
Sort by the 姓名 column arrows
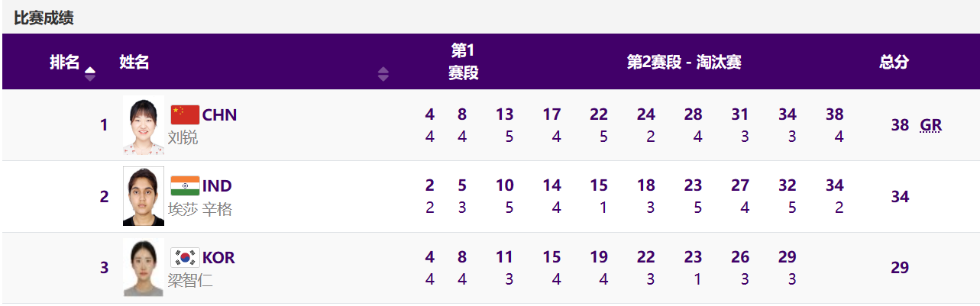click(383, 74)
